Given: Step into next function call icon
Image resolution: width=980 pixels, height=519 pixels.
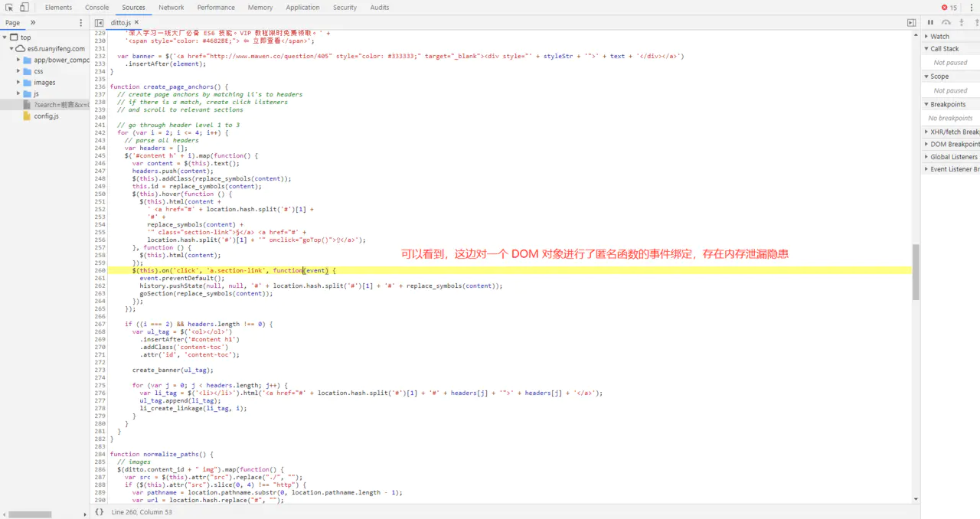Looking at the screenshot, I should coord(960,23).
